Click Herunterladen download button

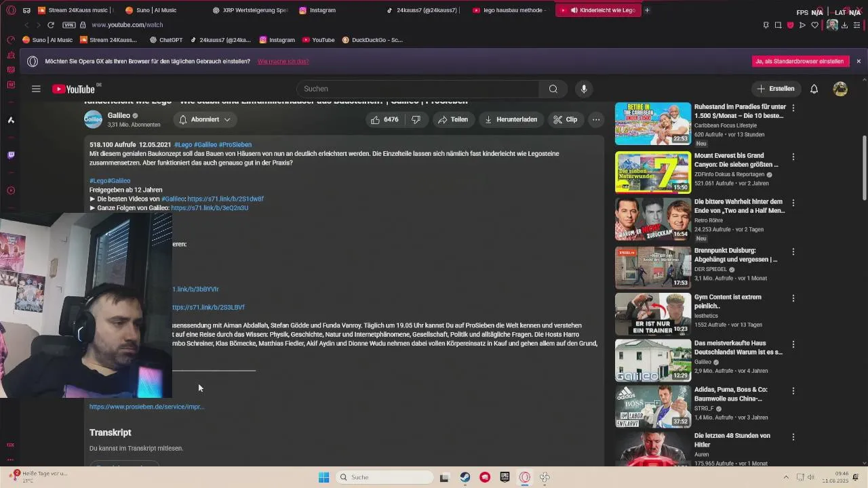(x=511, y=119)
